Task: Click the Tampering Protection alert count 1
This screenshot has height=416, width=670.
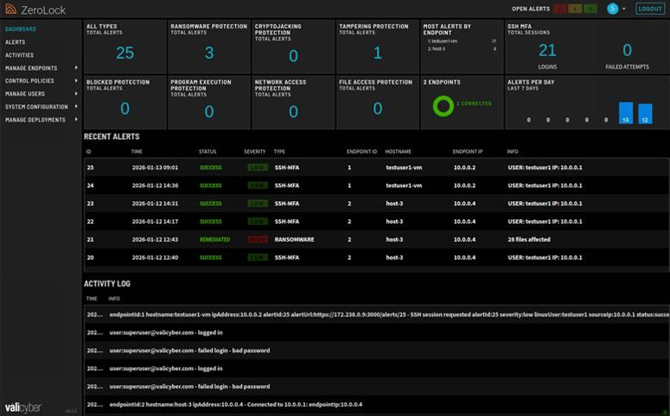Action: click(377, 53)
